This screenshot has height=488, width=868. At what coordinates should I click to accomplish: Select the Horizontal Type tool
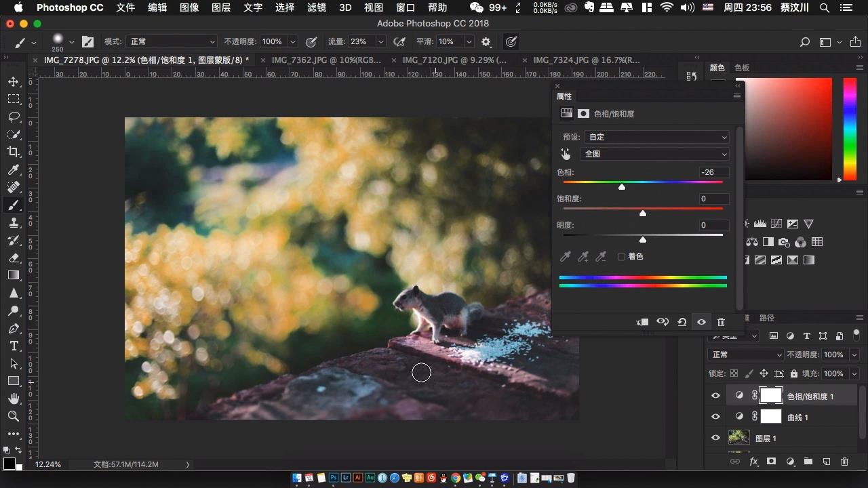pyautogui.click(x=14, y=346)
